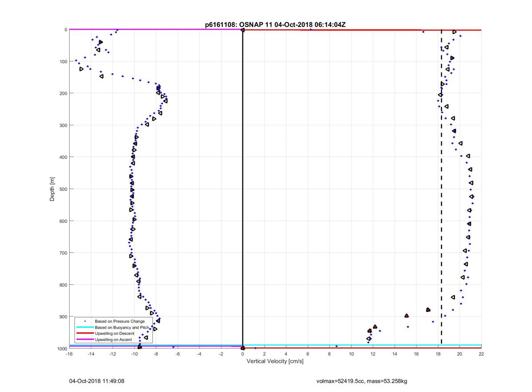Click the '1000' tick on the depth axis

click(62, 349)
